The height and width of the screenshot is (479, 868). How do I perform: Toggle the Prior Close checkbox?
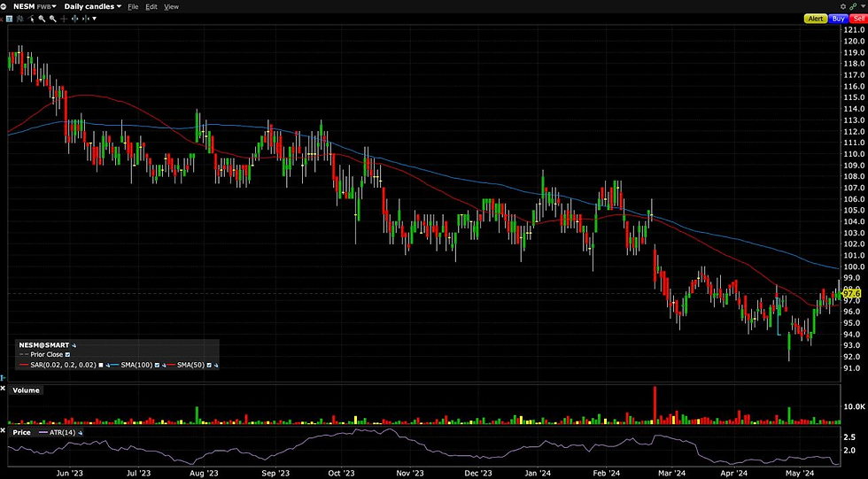click(x=67, y=354)
